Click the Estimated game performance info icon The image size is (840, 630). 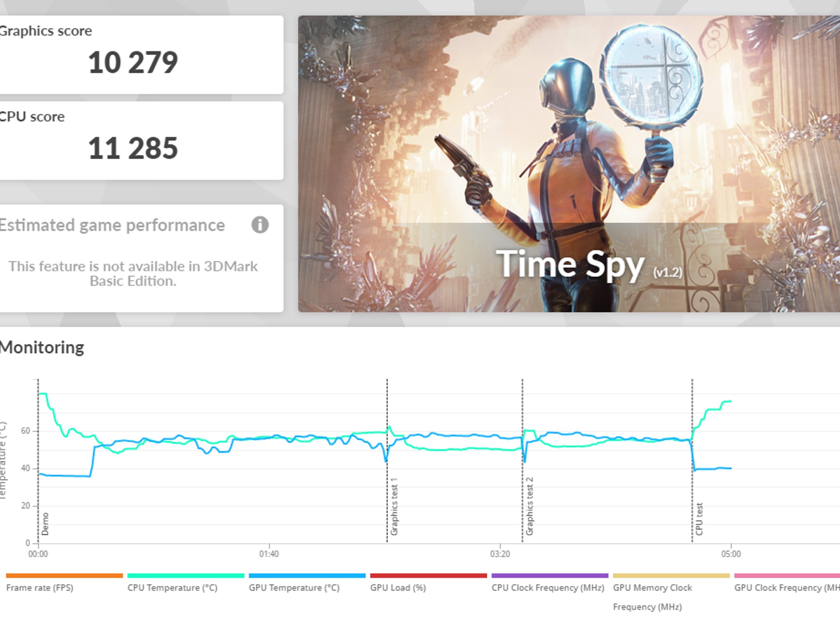tap(260, 225)
